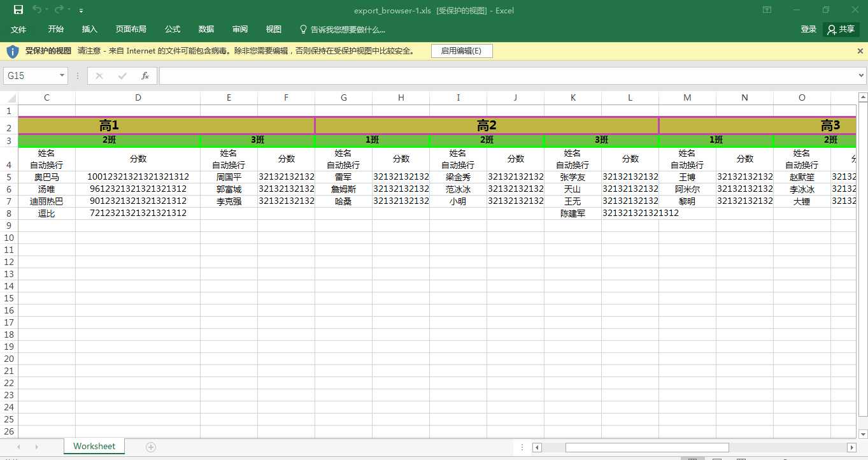Open the 页面布局 ribbon tab
The image size is (868, 460).
[x=131, y=29]
